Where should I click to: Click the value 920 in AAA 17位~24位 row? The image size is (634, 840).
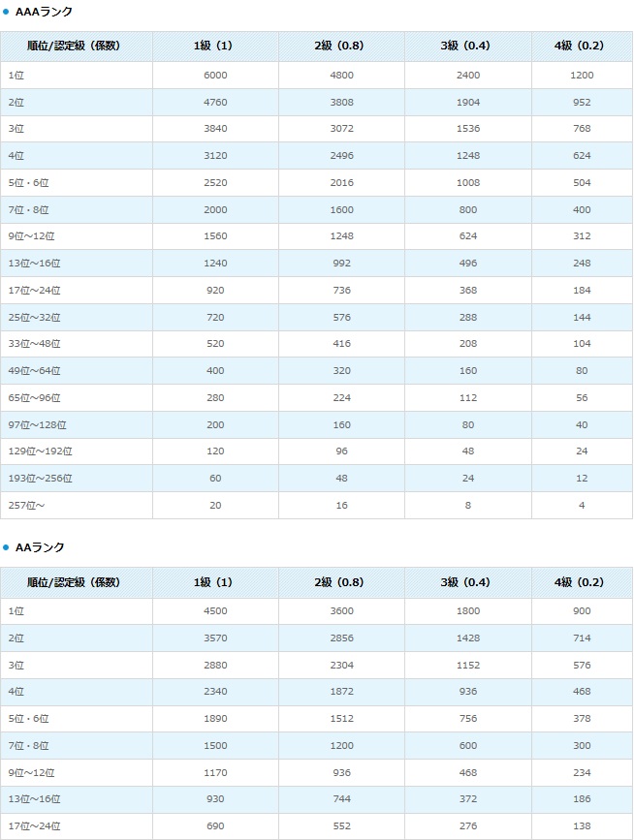215,291
